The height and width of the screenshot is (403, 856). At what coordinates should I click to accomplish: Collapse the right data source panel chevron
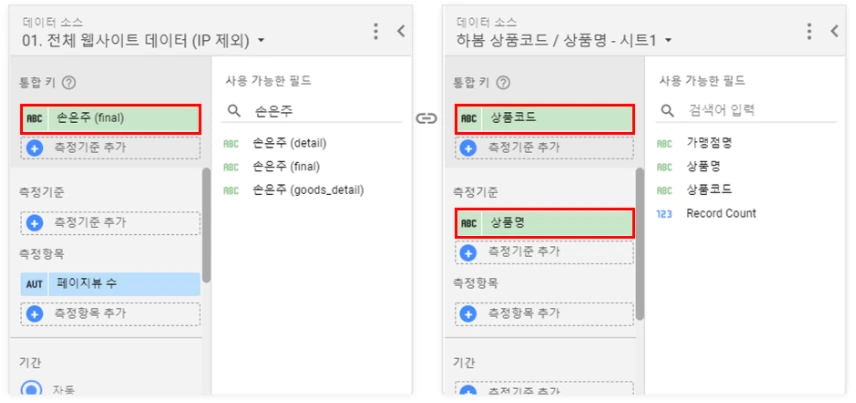835,31
